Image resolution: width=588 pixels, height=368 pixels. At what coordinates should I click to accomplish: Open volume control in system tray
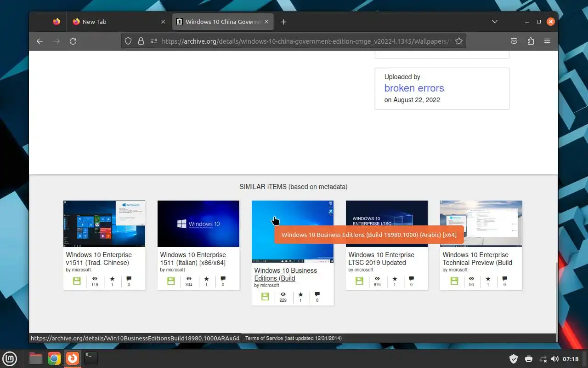(555, 359)
